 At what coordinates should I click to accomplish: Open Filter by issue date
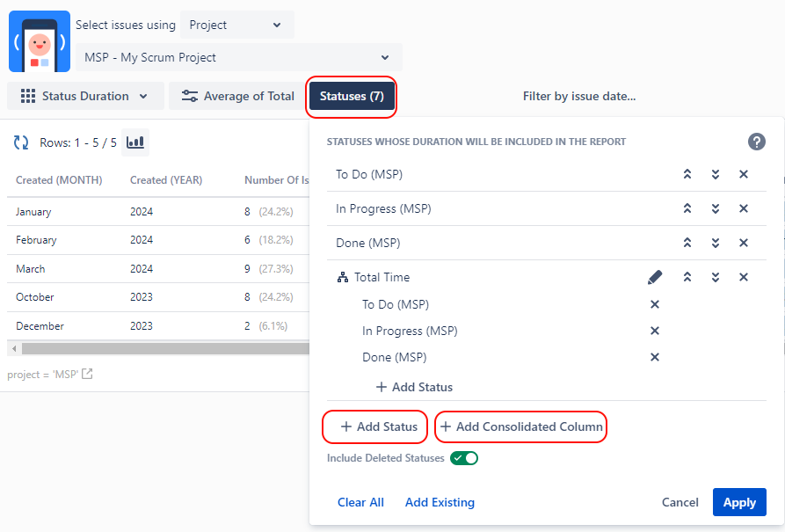click(x=579, y=96)
